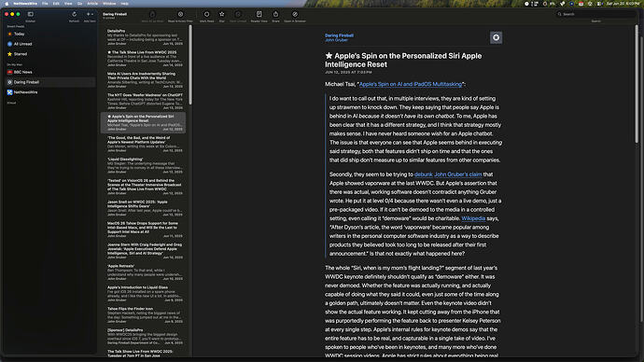Click Mark All as Read toolbar icon
The height and width of the screenshot is (362, 644).
point(152,14)
